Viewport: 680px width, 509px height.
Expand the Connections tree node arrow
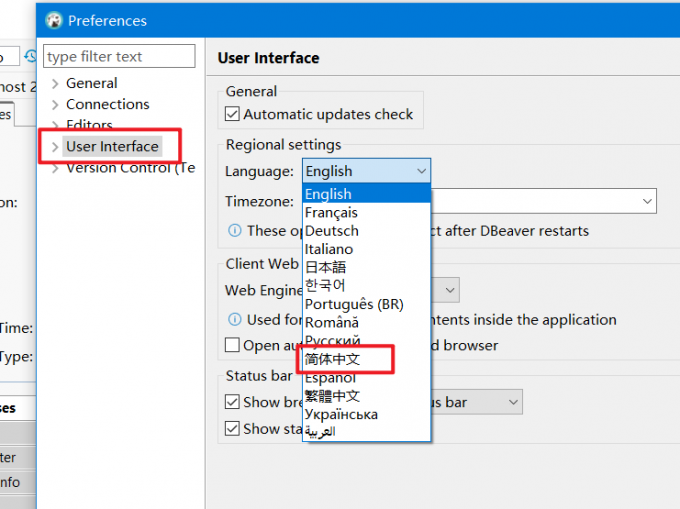[x=55, y=104]
